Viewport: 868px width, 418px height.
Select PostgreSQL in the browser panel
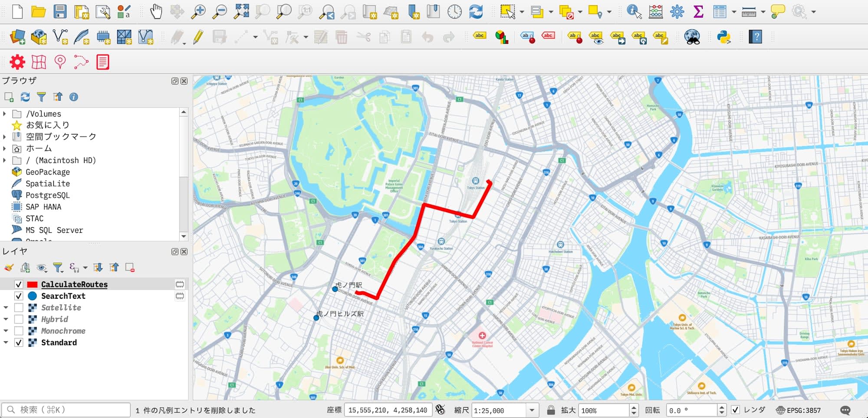pos(47,195)
